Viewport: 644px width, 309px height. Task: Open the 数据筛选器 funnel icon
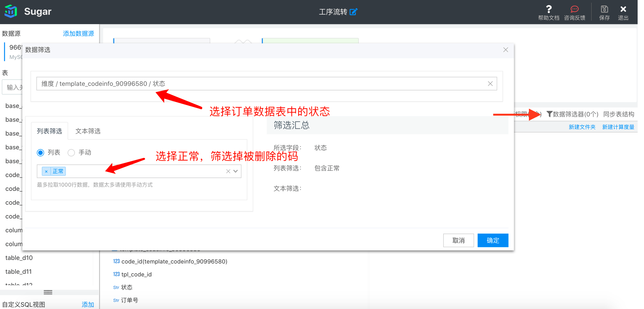pos(549,114)
